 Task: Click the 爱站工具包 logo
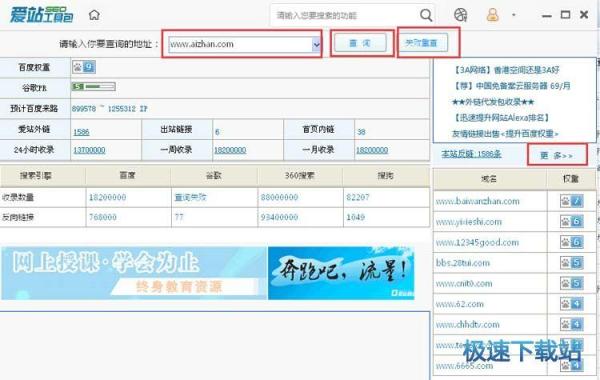coord(41,15)
